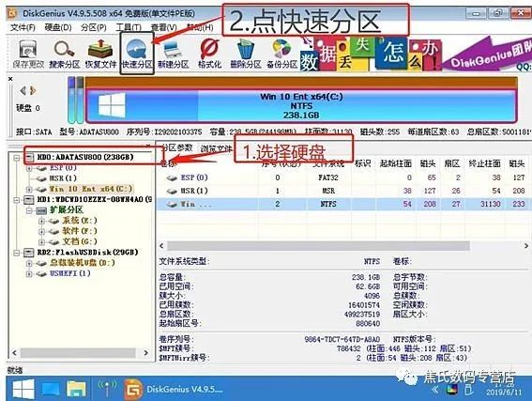Go to next disk with right arrow
532x401 pixels.
pyautogui.click(x=33, y=91)
